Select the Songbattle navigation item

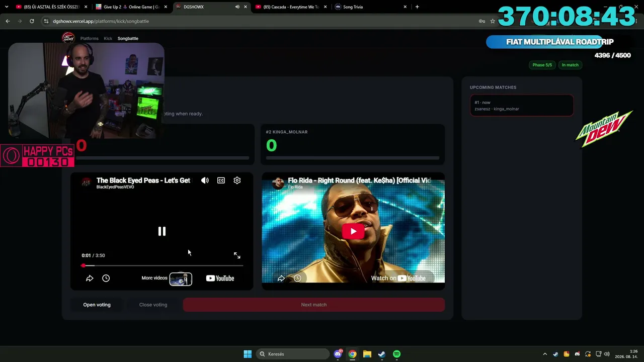tap(128, 39)
